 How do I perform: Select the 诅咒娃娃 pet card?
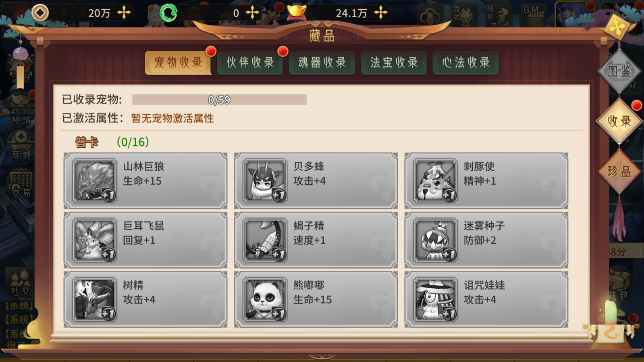coord(486,299)
